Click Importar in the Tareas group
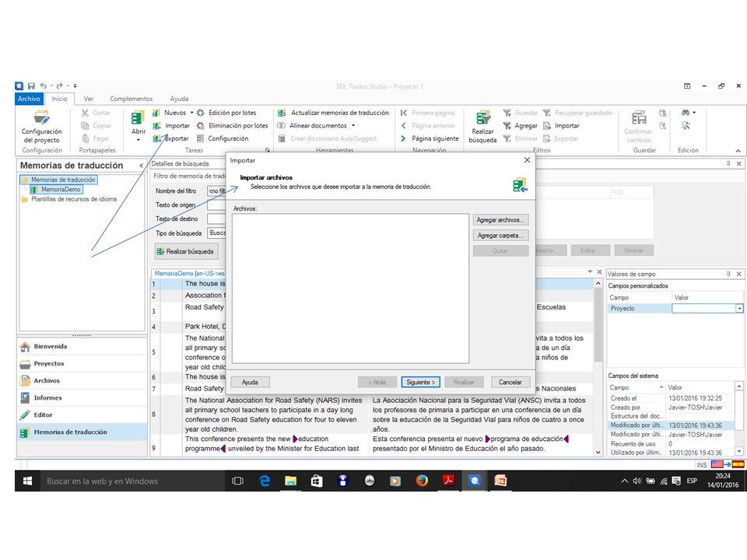 (171, 126)
